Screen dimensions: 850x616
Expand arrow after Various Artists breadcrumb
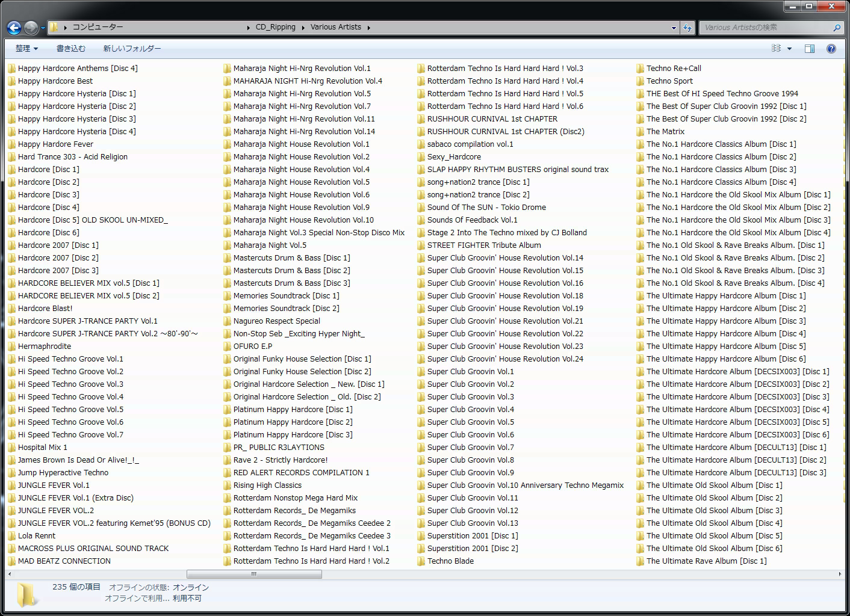pyautogui.click(x=368, y=27)
